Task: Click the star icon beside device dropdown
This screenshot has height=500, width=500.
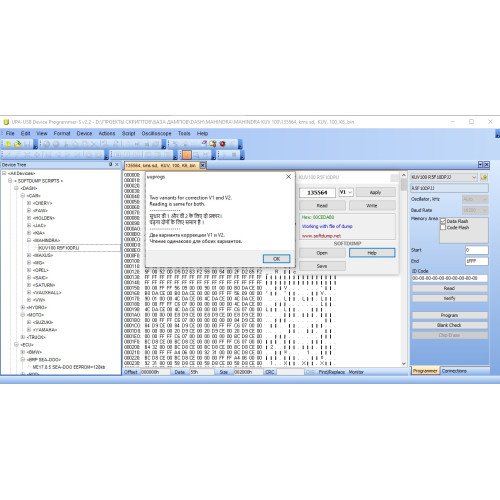Action: tap(484, 177)
